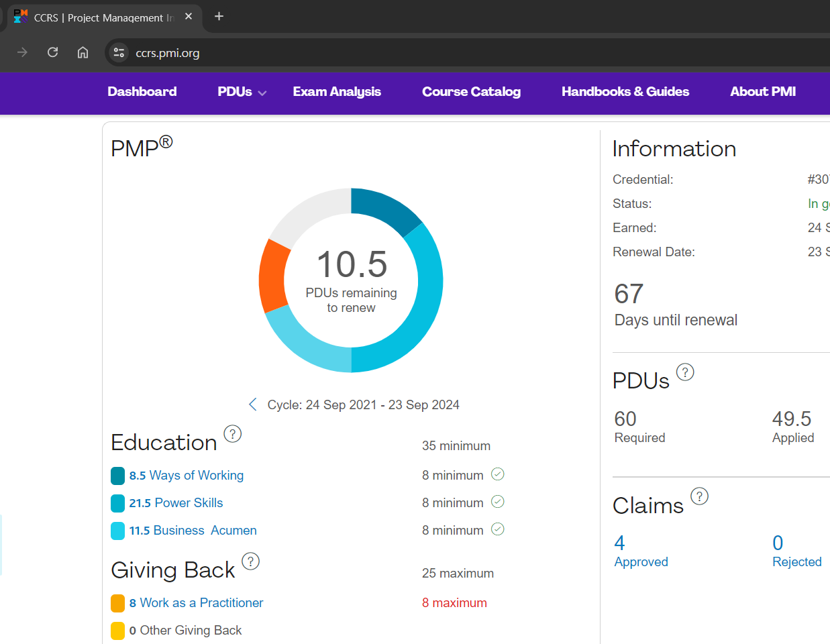Close the CCRS browser tab

click(x=189, y=16)
